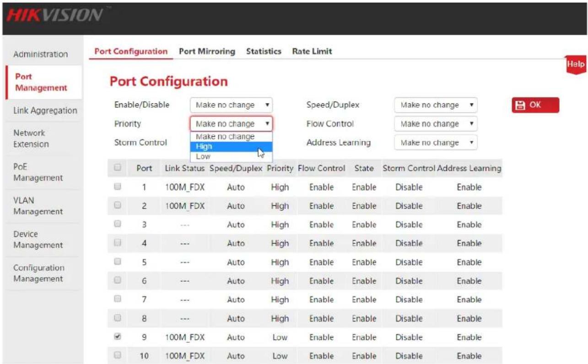Click Auto speed value of port 7
This screenshot has height=364, width=588.
236,300
